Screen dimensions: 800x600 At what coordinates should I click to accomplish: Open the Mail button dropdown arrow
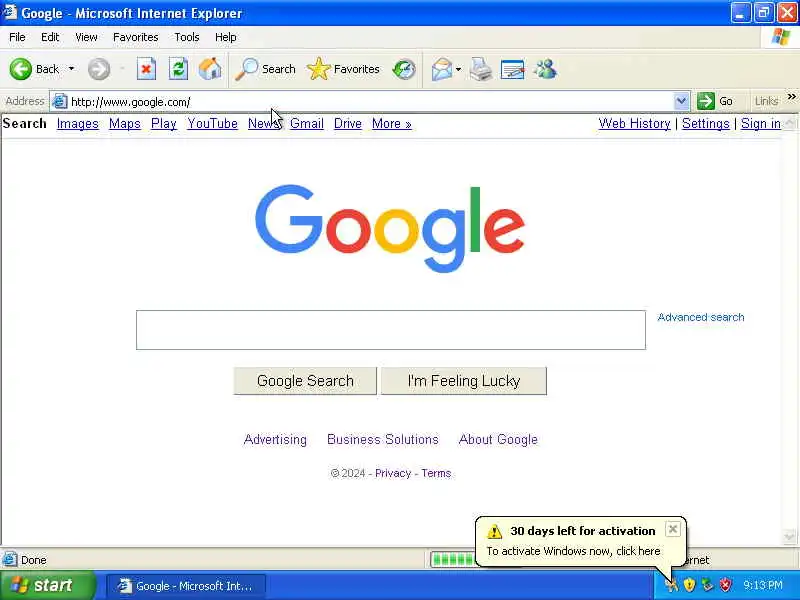[458, 69]
